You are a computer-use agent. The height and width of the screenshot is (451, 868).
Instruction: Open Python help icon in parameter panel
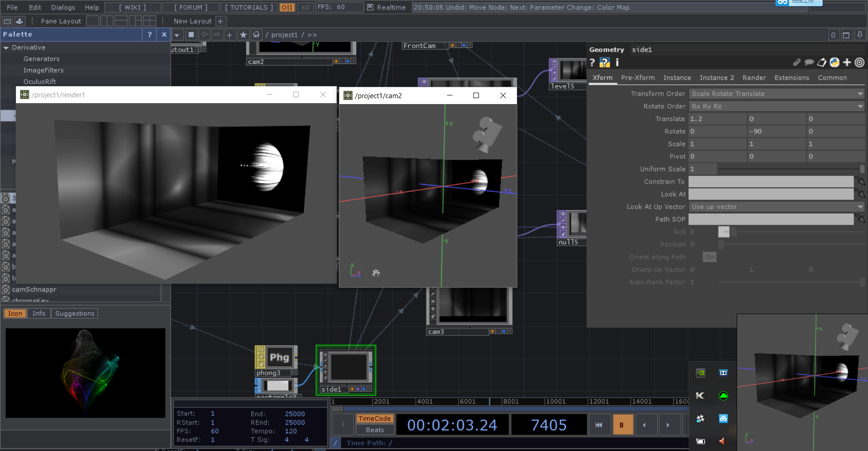pos(605,63)
